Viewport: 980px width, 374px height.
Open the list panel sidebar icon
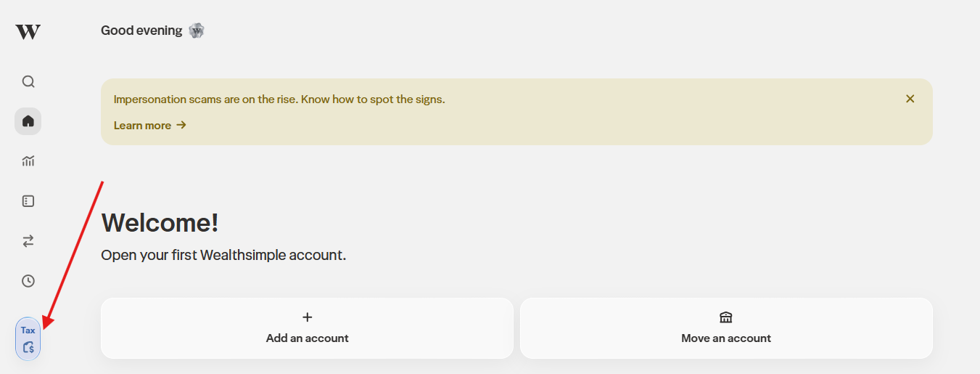tap(28, 201)
